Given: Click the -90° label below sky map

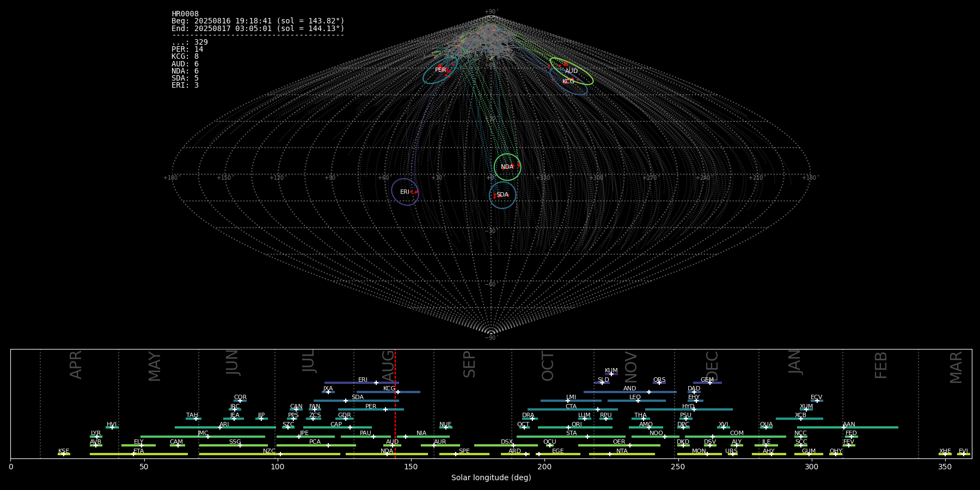Looking at the screenshot, I should tap(491, 338).
